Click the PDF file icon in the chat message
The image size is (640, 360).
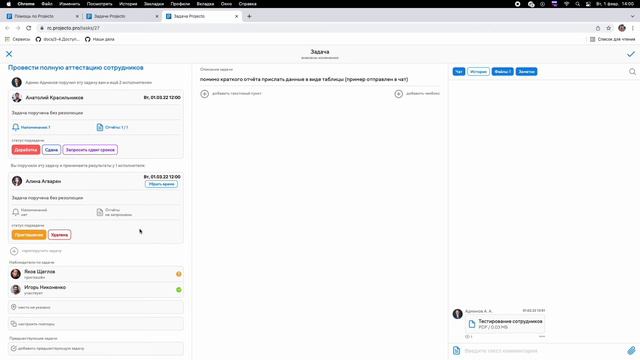tap(472, 324)
